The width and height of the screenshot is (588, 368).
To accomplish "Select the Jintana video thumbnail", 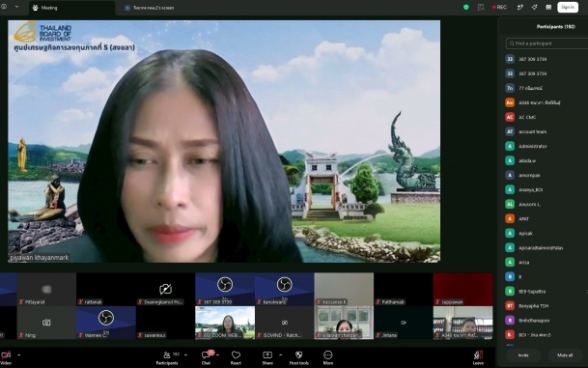I will (x=404, y=323).
